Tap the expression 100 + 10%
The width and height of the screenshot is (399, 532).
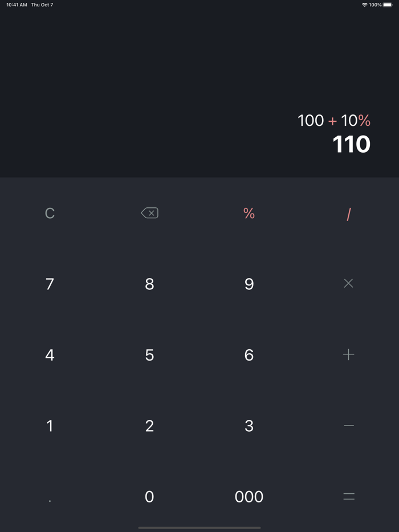[x=333, y=120]
